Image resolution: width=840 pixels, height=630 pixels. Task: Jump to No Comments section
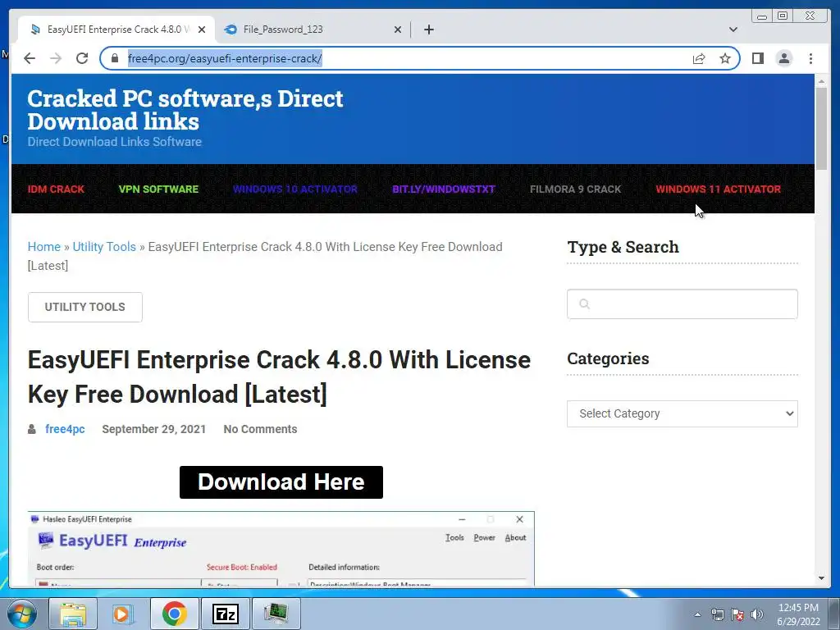click(x=260, y=429)
